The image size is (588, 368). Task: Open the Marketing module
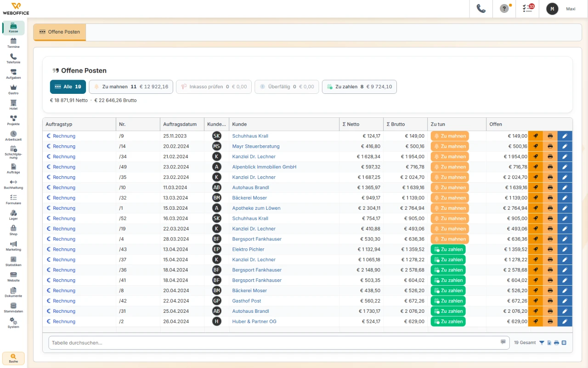click(x=13, y=246)
